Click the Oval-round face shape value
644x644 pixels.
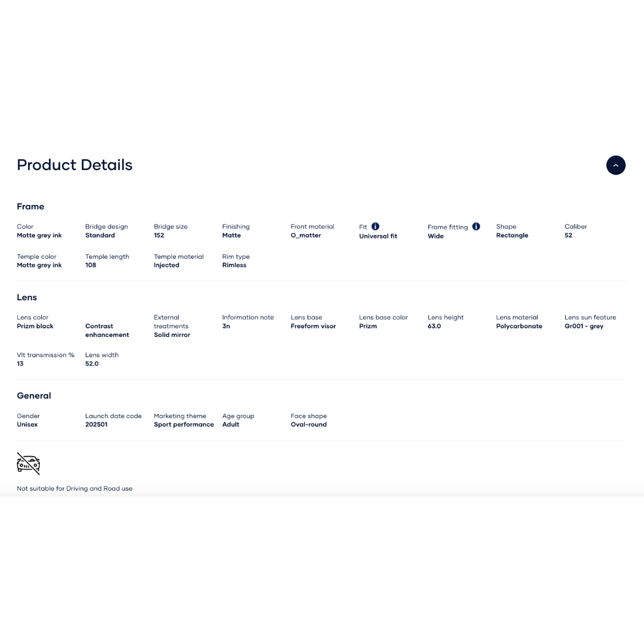coord(308,425)
